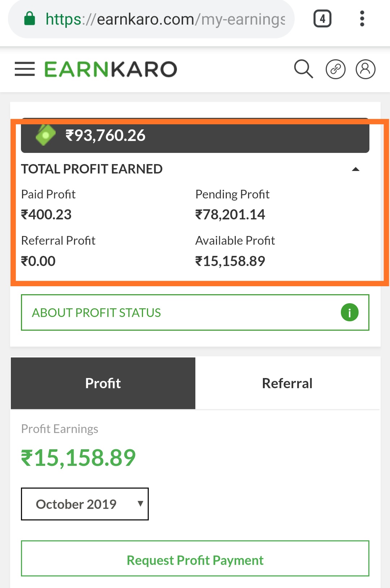Click the green info icon
The width and height of the screenshot is (390, 588).
point(350,313)
